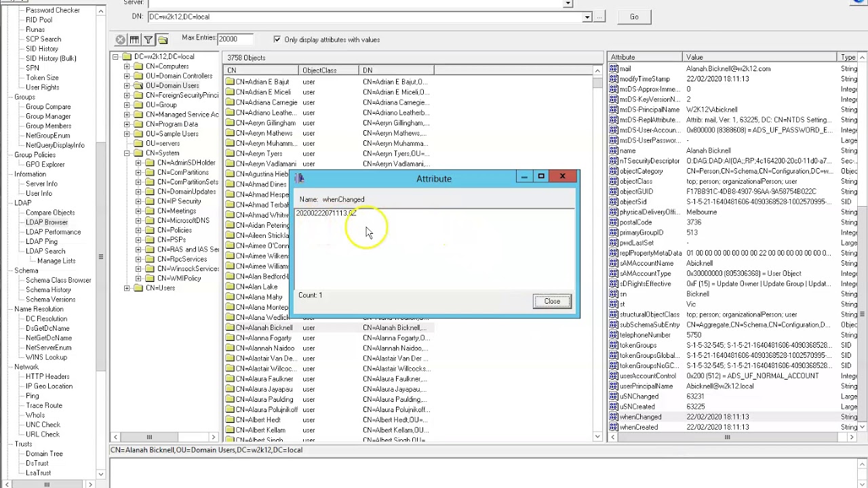Click the DN text field
868x488 pixels.
pos(365,17)
